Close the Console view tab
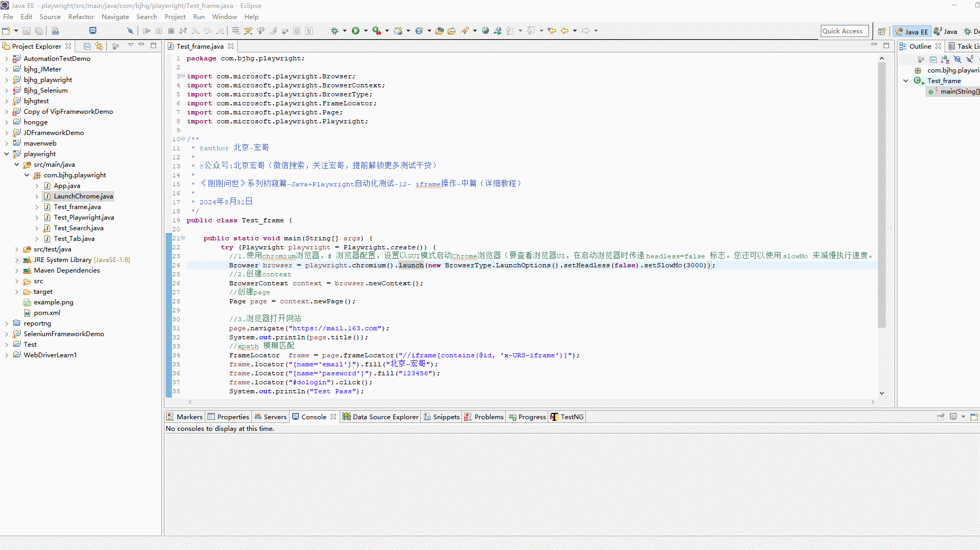The height and width of the screenshot is (550, 980). (x=333, y=417)
